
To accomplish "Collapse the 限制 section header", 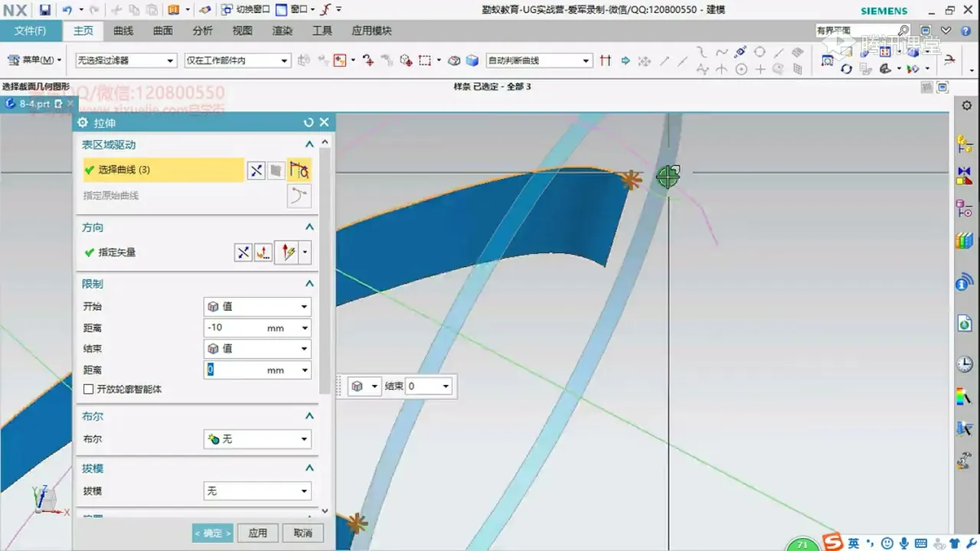I will (309, 283).
